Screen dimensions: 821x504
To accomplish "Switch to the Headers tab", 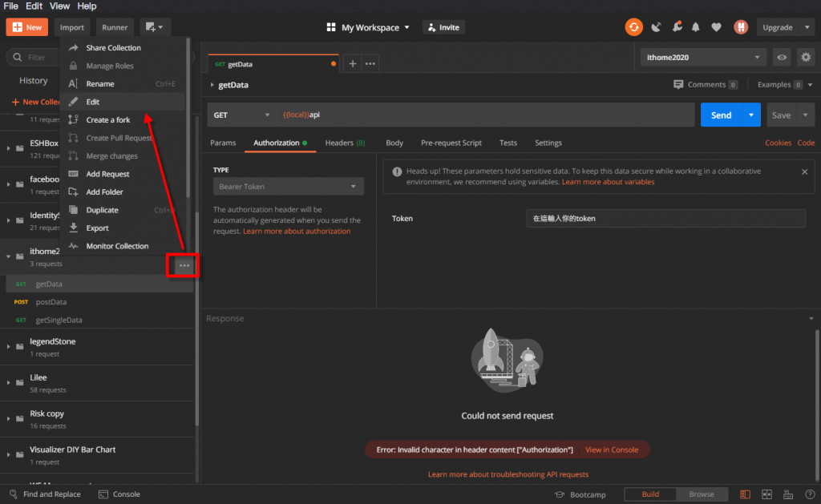I will tap(345, 143).
